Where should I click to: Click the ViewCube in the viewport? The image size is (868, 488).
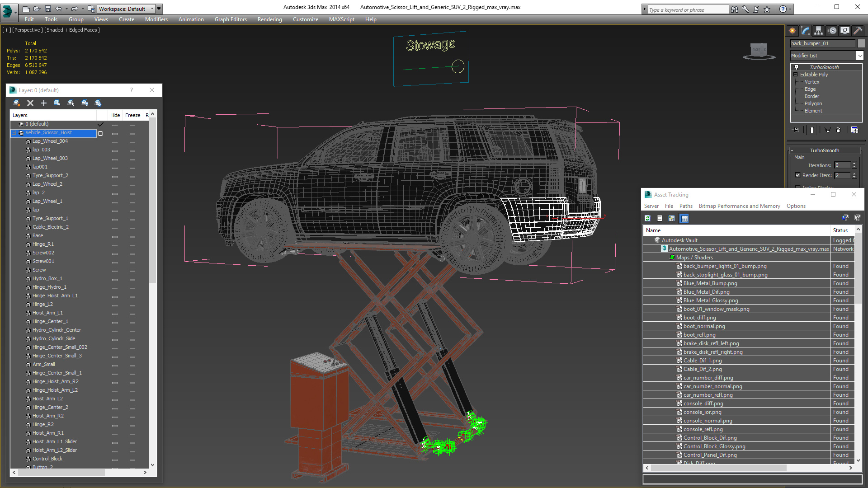(759, 51)
